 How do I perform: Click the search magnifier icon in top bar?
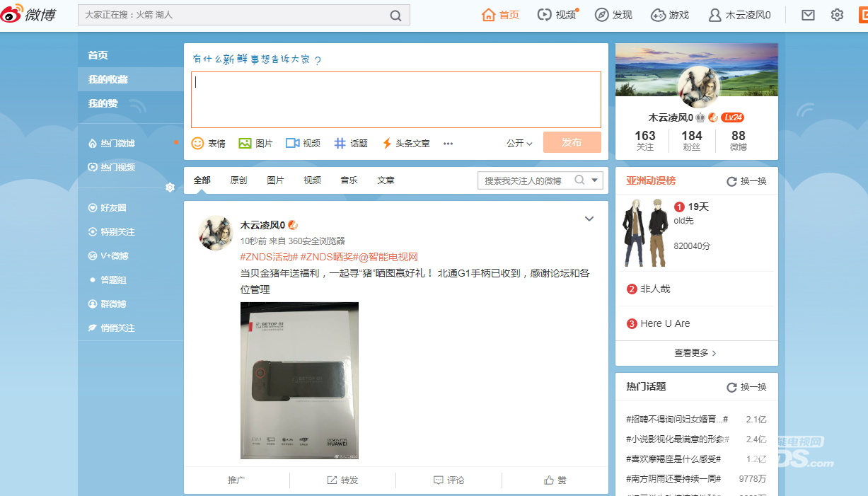[x=396, y=15]
